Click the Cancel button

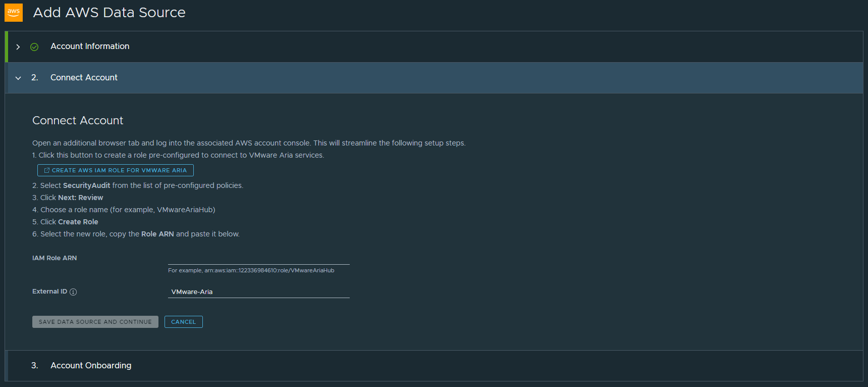[x=184, y=322]
